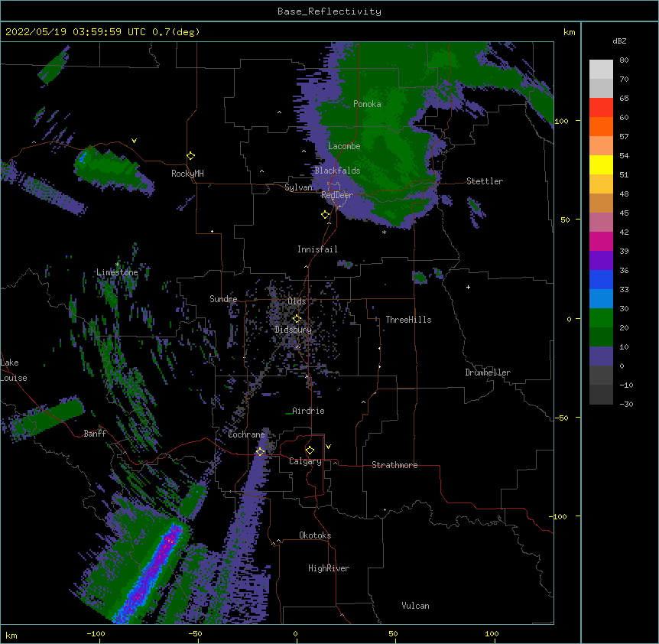Select the Sundre label
Image resolution: width=659 pixels, height=644 pixels.
223,299
